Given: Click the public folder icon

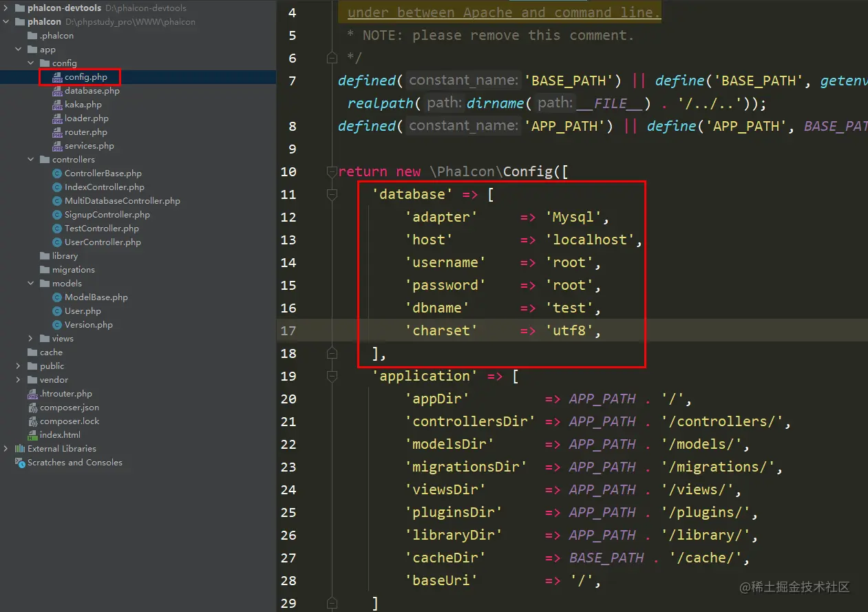Looking at the screenshot, I should (x=33, y=366).
